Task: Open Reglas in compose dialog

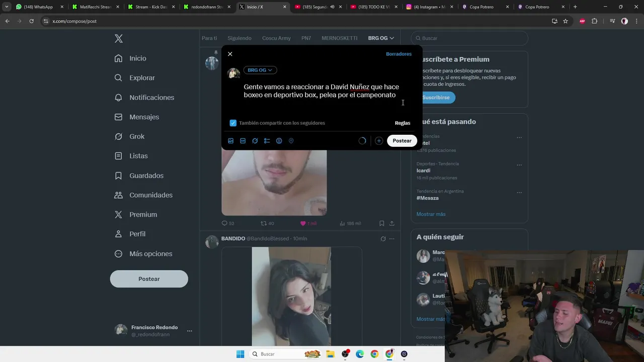Action: pos(403,123)
